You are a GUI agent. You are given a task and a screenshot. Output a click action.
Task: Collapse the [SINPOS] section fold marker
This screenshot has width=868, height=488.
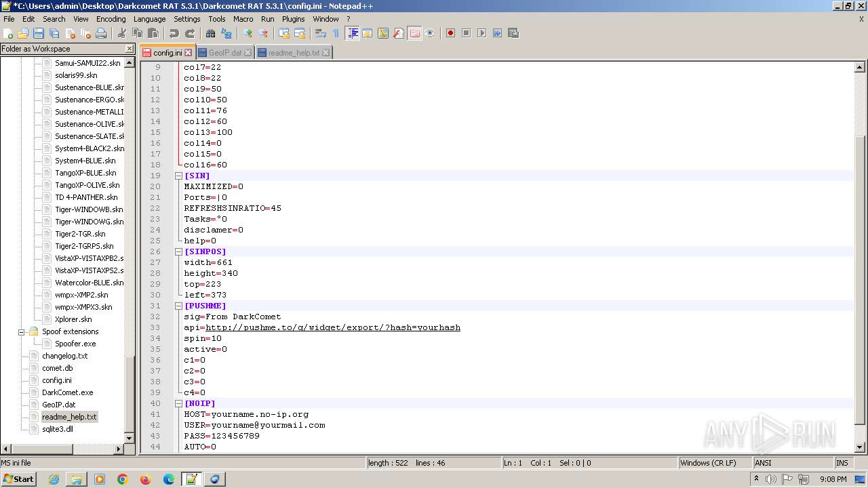179,251
